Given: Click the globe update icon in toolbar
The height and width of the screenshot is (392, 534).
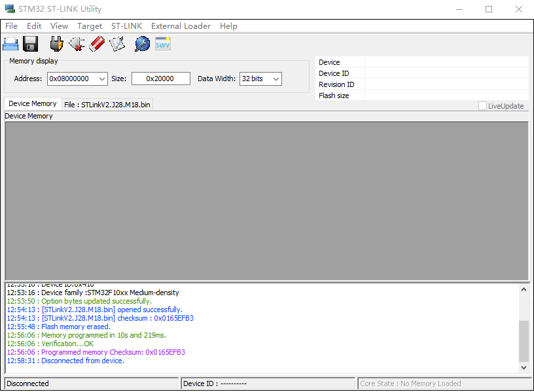Looking at the screenshot, I should click(x=142, y=44).
